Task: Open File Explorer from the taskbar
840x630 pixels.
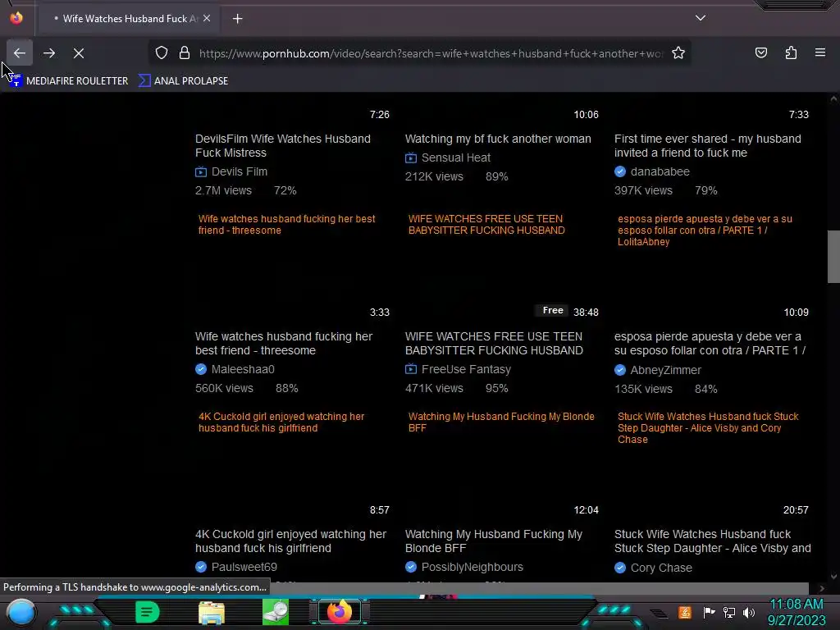Action: click(x=212, y=612)
